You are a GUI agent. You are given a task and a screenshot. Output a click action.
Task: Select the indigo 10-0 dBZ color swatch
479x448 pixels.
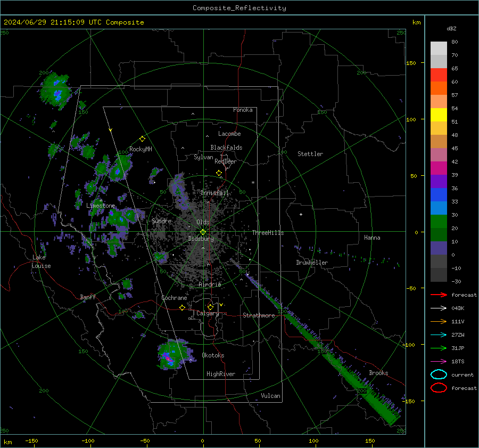pyautogui.click(x=439, y=248)
